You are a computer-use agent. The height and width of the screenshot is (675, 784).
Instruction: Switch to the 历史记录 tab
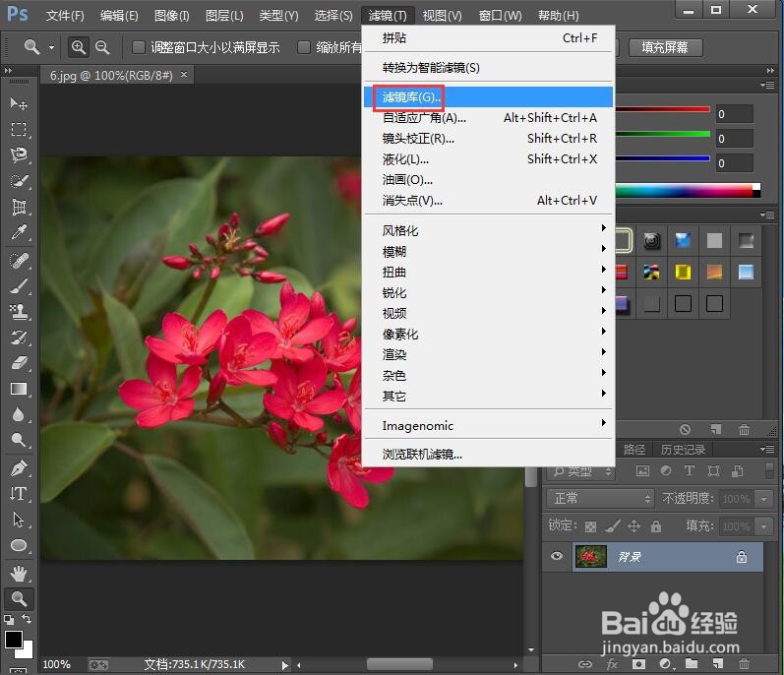pyautogui.click(x=683, y=450)
